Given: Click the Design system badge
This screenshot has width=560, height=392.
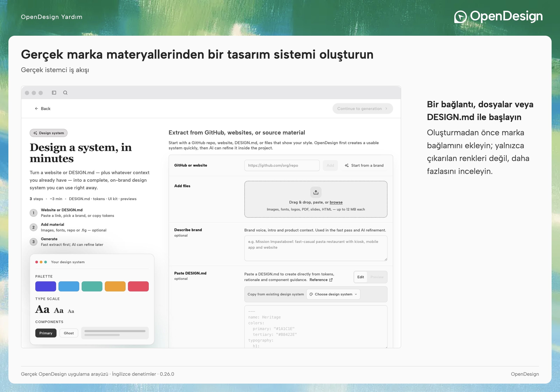Looking at the screenshot, I should [48, 133].
